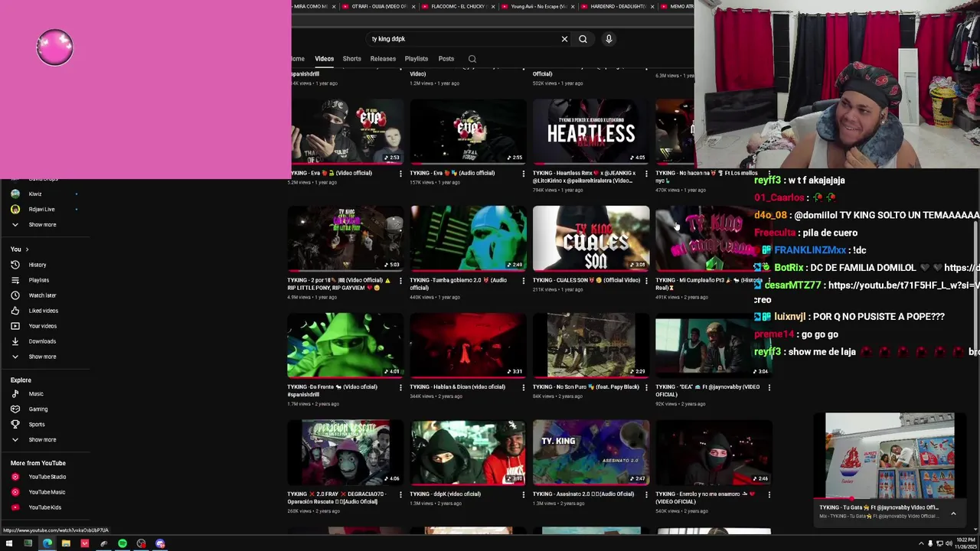Expand the Tu Gata miniplayer chevron

953,514
